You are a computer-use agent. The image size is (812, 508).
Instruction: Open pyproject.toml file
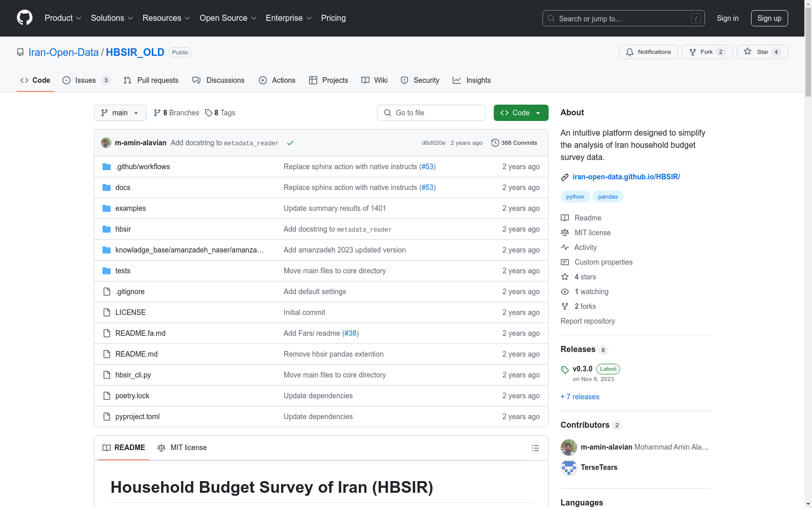[138, 417]
